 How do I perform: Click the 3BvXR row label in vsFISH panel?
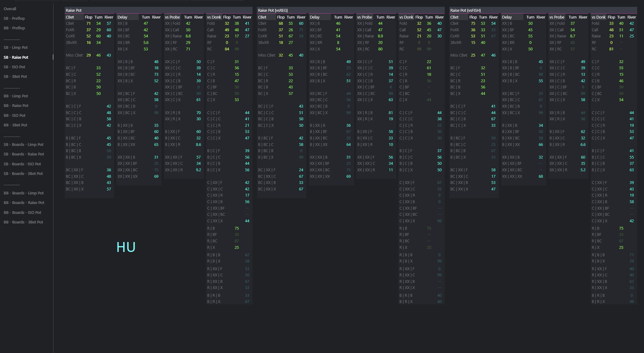click(456, 42)
